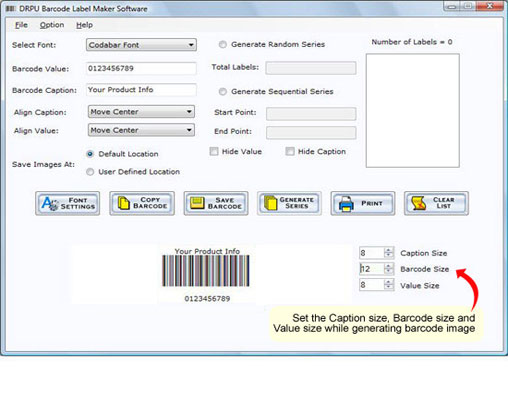Click the DRPU app icon in title bar

pyautogui.click(x=11, y=9)
